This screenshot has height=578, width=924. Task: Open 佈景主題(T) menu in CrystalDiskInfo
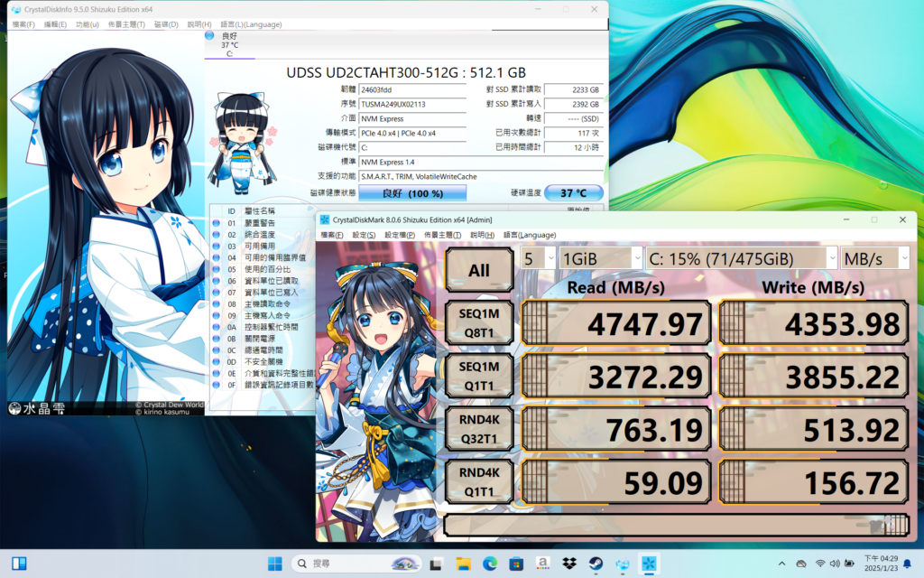126,24
